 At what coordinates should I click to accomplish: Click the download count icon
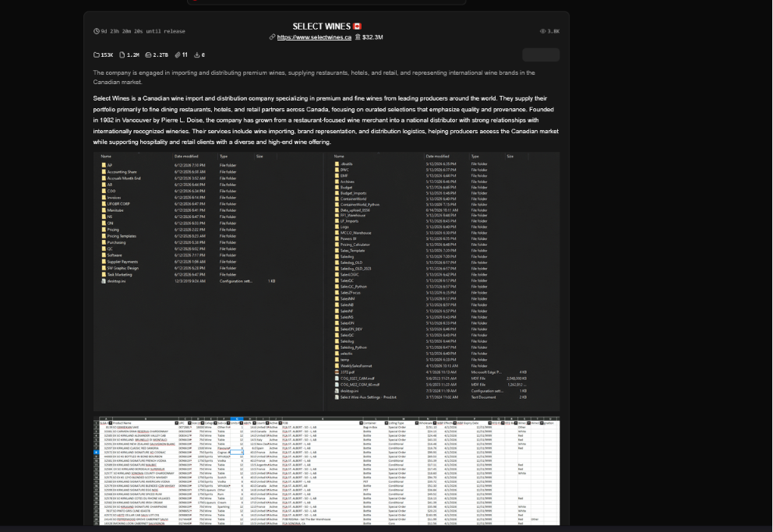[196, 55]
